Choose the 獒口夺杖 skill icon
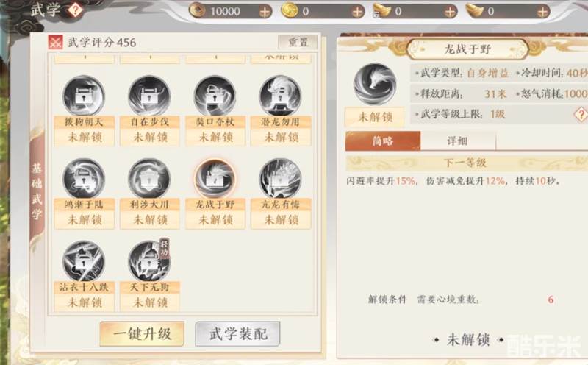 (215, 96)
